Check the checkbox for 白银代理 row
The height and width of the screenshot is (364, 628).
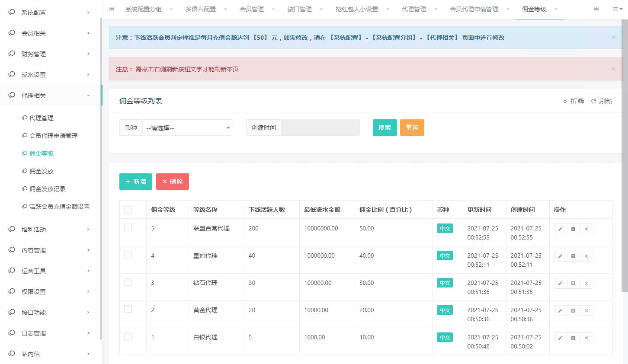[128, 336]
